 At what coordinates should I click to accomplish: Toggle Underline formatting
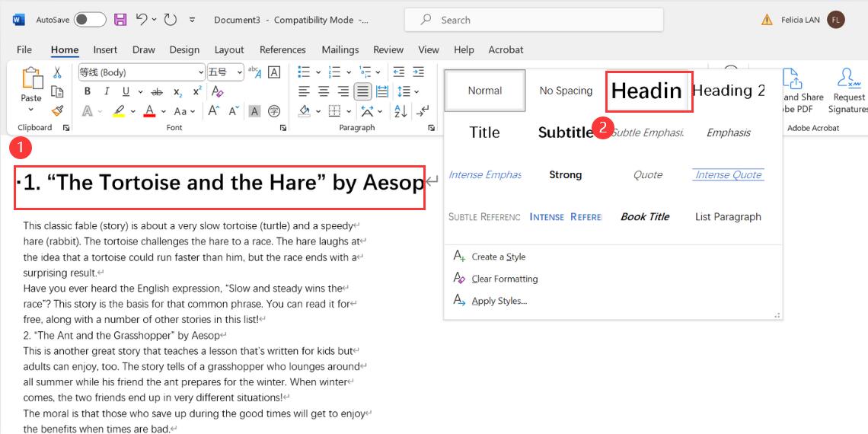click(x=126, y=92)
